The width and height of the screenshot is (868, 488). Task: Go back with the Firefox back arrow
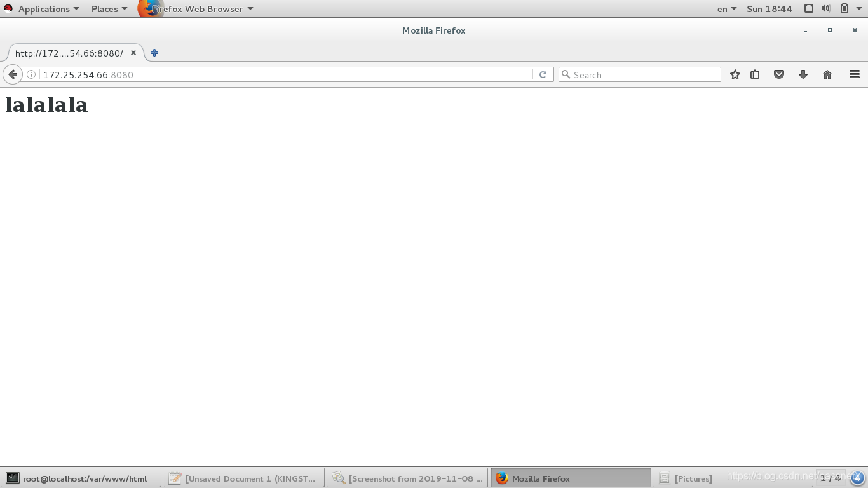click(x=13, y=74)
